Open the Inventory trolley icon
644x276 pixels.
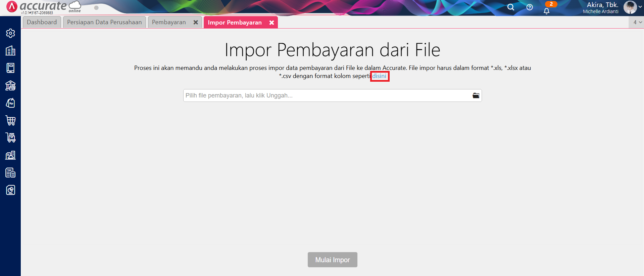tap(10, 137)
